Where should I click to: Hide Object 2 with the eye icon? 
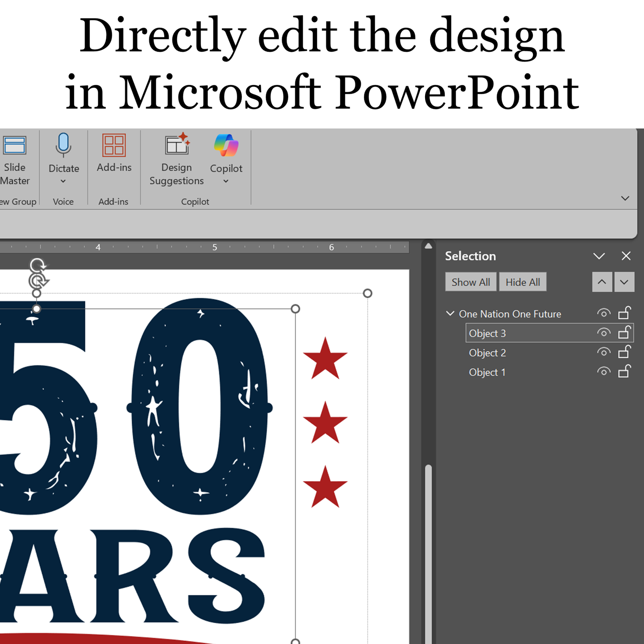[x=604, y=352]
